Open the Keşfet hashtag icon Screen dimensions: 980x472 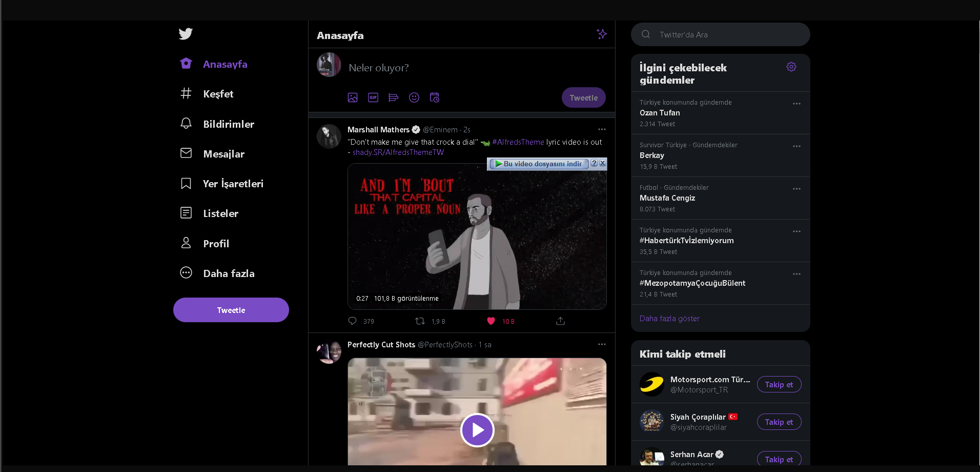186,93
